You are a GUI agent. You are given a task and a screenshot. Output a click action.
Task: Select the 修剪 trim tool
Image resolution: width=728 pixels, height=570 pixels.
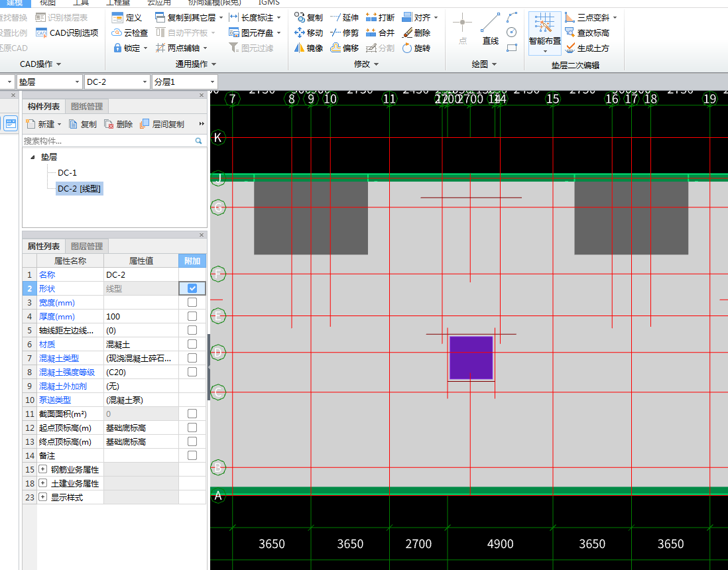pyautogui.click(x=345, y=33)
